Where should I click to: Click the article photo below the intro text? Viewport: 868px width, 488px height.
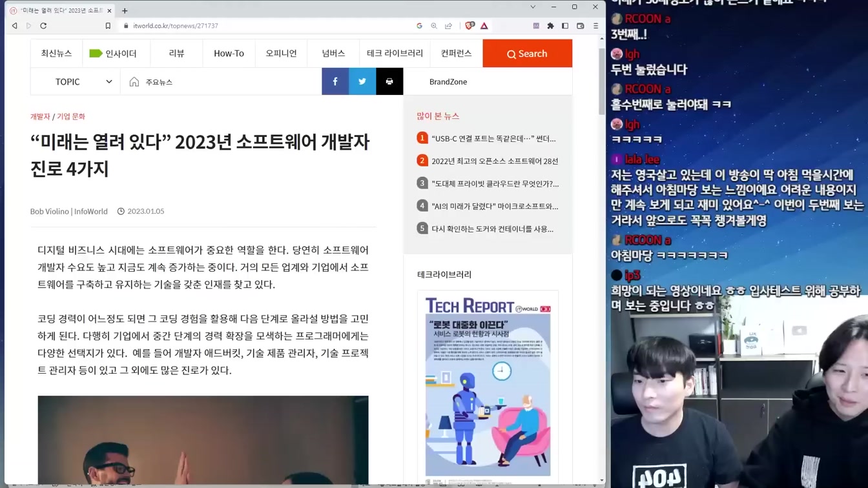coord(203,440)
